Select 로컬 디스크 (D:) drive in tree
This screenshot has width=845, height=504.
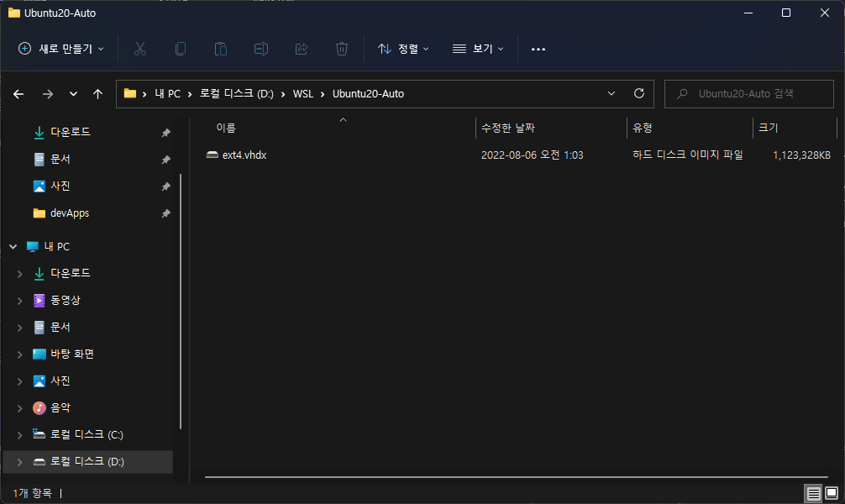coord(87,461)
